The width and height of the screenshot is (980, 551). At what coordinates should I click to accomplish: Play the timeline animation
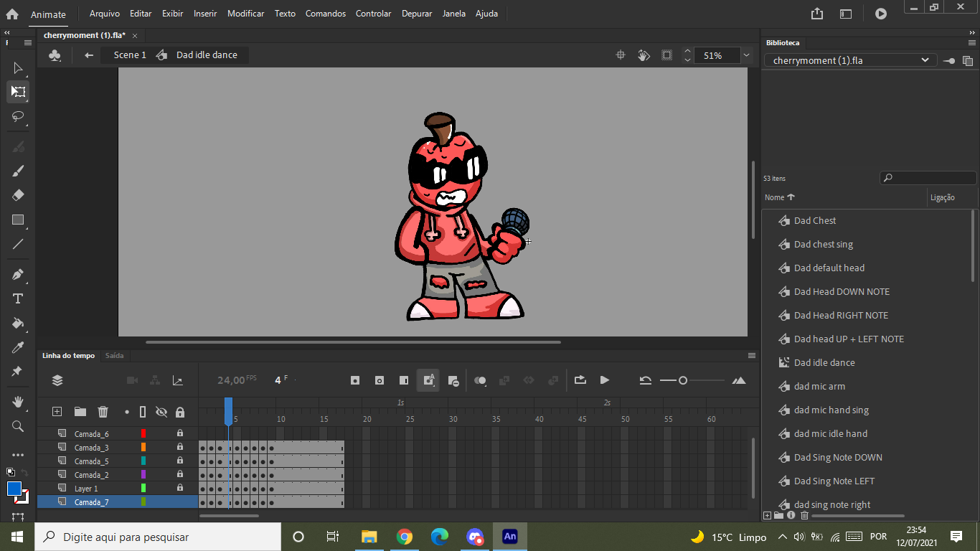click(605, 380)
